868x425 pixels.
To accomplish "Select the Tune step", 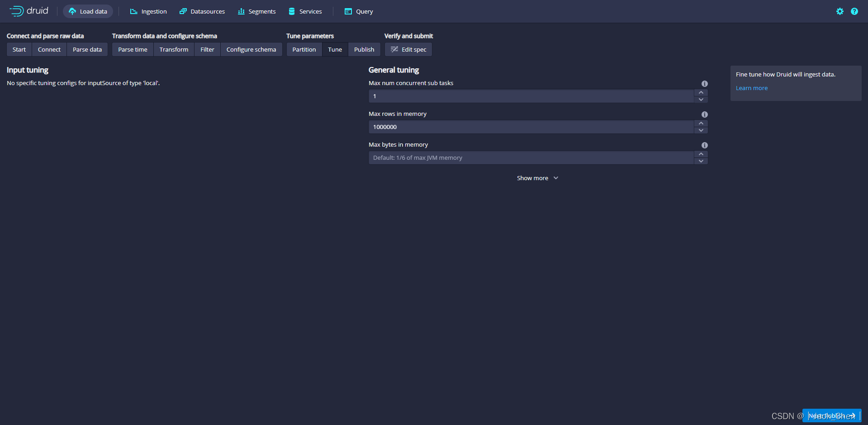I will coord(335,49).
